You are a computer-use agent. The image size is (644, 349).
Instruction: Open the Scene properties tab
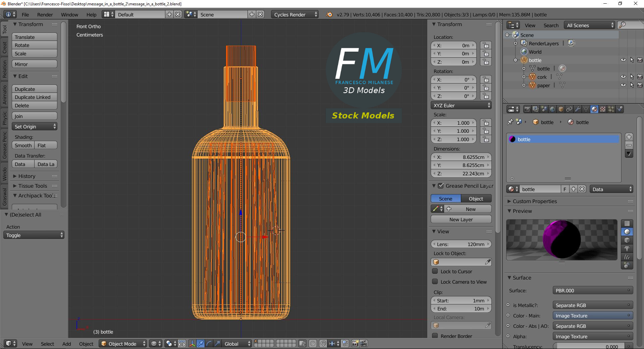pos(544,109)
